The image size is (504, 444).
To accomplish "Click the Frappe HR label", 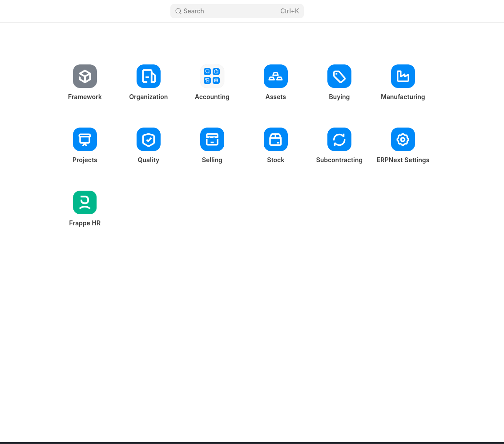I will (x=85, y=223).
